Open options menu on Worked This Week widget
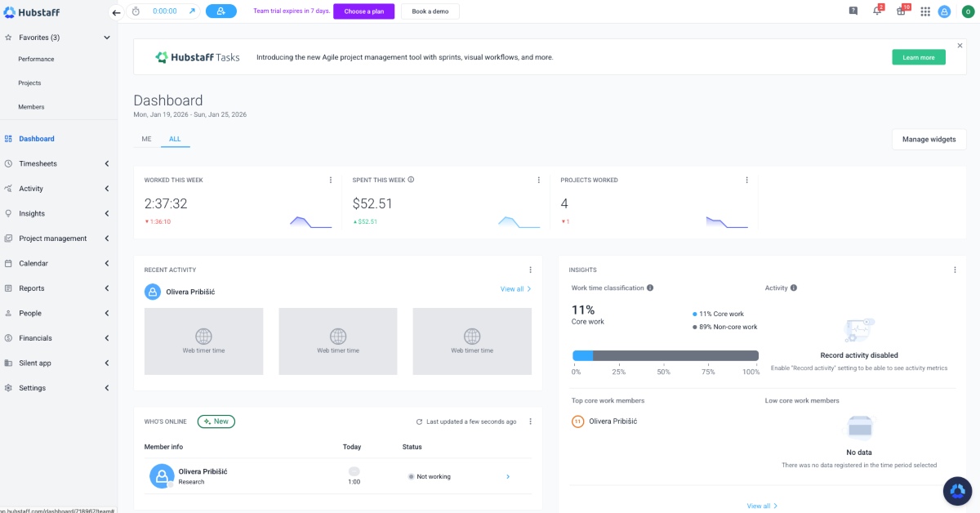The width and height of the screenshot is (980, 513). click(x=330, y=179)
